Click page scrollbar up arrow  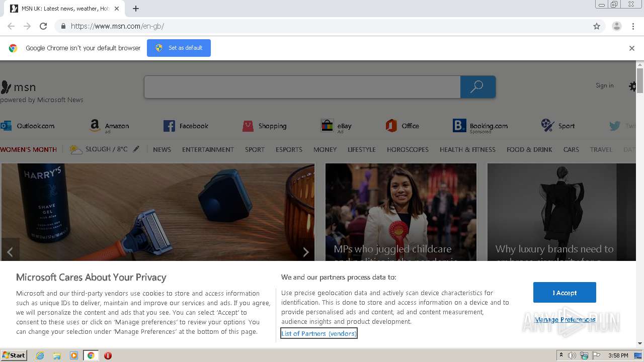pyautogui.click(x=640, y=64)
